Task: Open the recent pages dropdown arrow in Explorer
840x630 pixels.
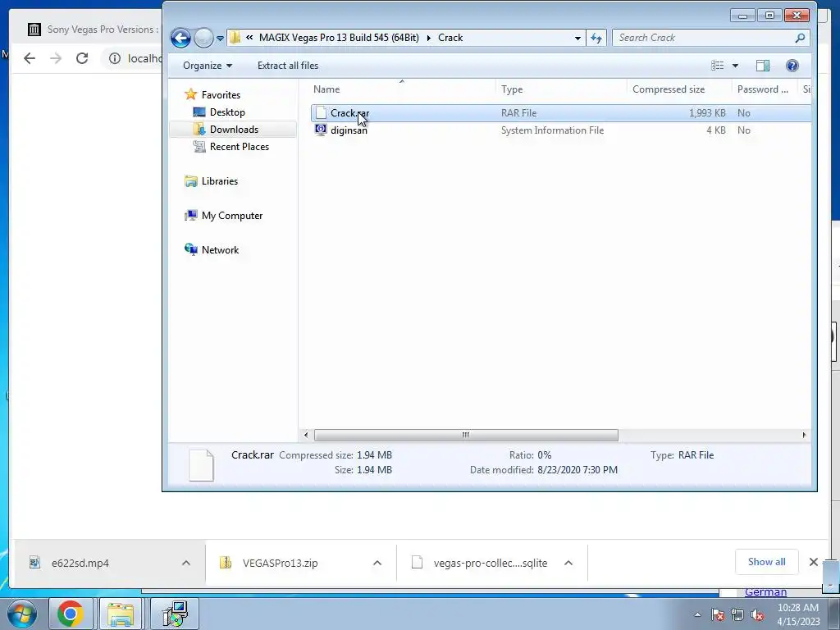Action: [x=220, y=39]
